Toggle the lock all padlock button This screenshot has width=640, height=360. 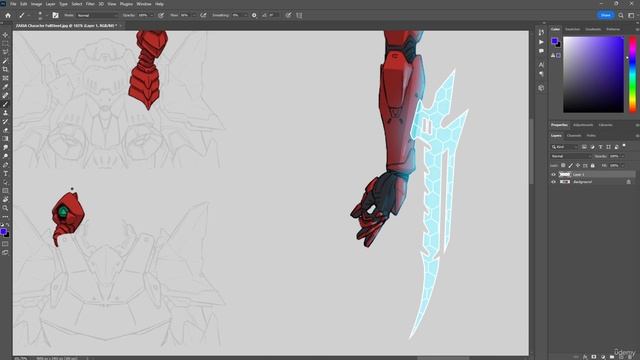[593, 165]
